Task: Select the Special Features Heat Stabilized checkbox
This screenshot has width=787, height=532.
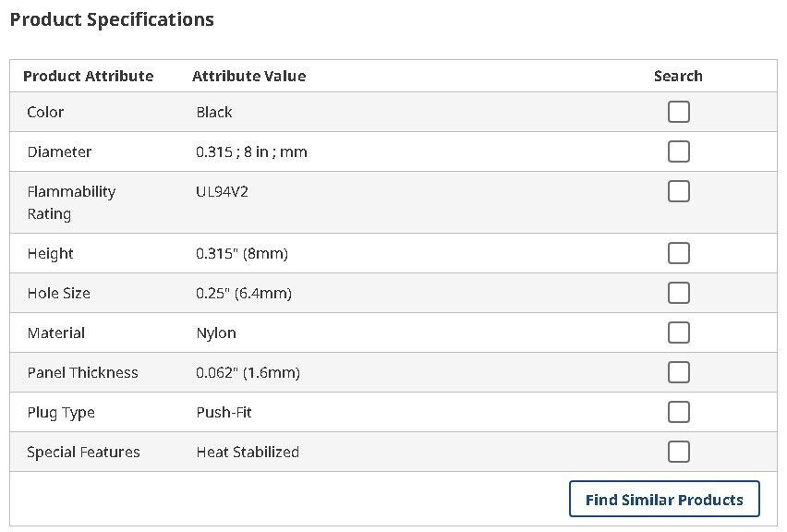Action: click(x=679, y=452)
